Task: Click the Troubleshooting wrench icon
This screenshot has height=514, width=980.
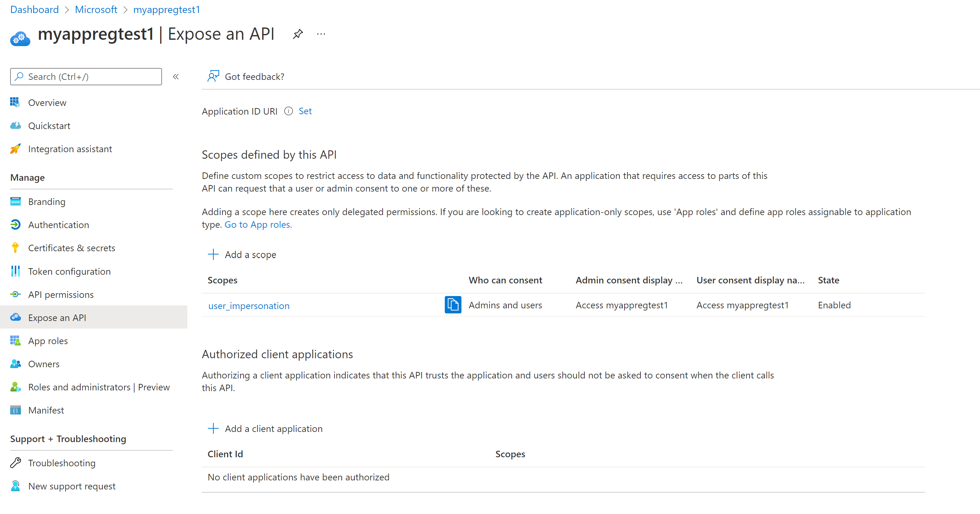Action: [15, 463]
